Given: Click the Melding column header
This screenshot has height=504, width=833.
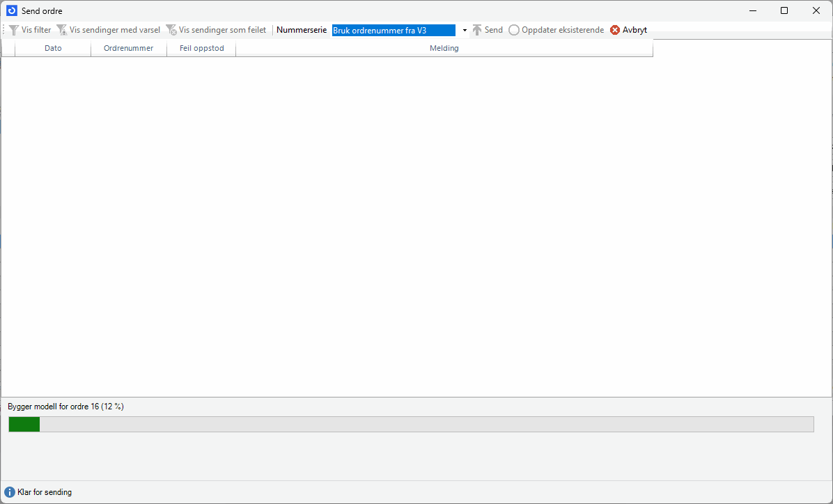Looking at the screenshot, I should 444,49.
